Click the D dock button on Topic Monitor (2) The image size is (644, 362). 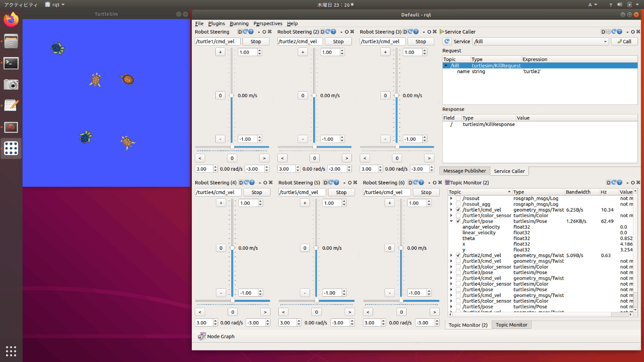609,183
